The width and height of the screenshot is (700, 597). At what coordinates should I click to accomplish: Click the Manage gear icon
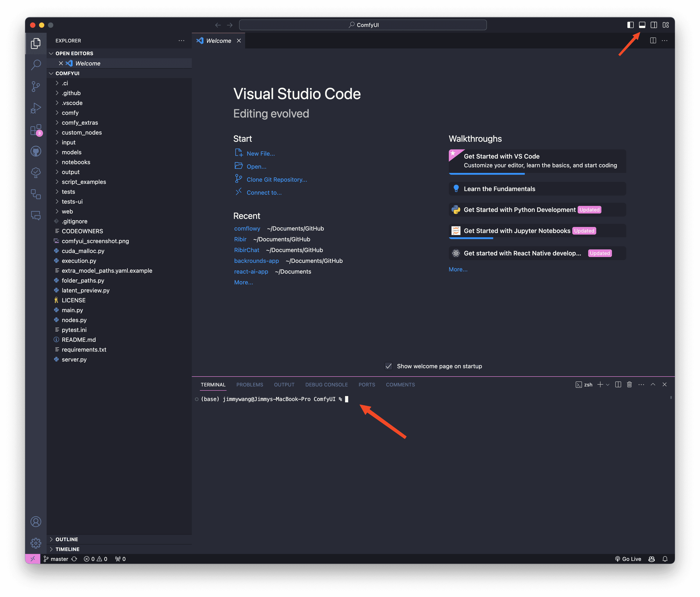36,543
